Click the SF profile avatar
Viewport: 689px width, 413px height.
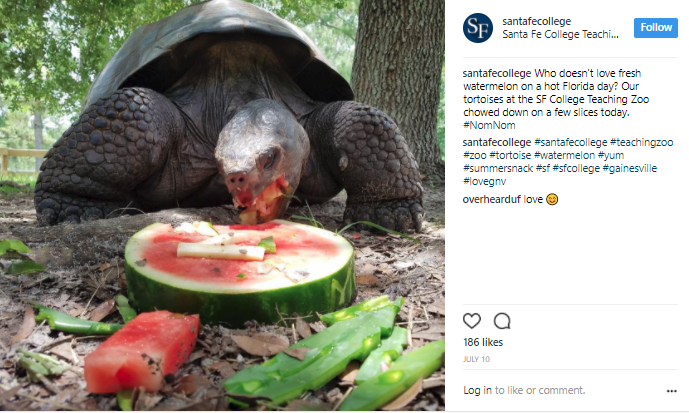(478, 28)
